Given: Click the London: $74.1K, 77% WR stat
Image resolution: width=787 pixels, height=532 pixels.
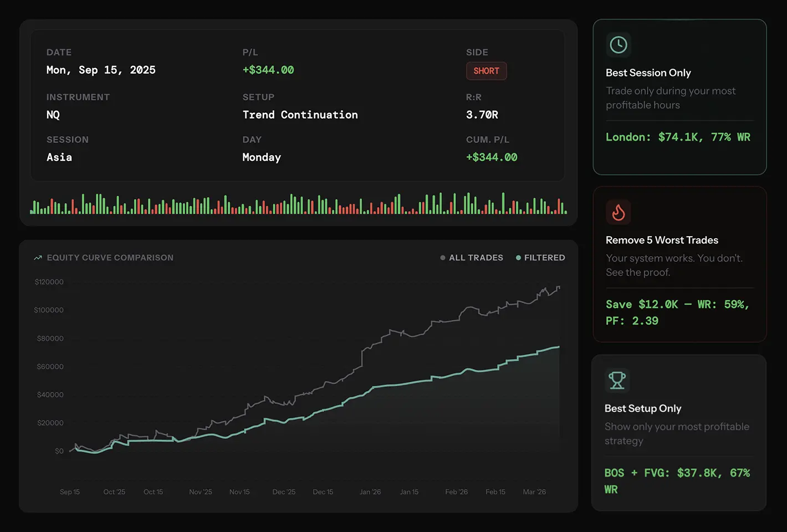Looking at the screenshot, I should point(677,137).
